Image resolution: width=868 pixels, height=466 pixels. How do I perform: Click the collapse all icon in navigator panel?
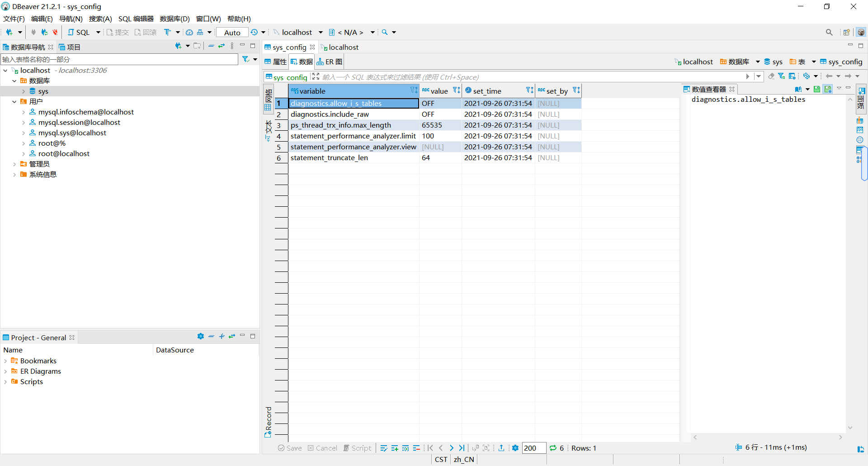pos(211,46)
